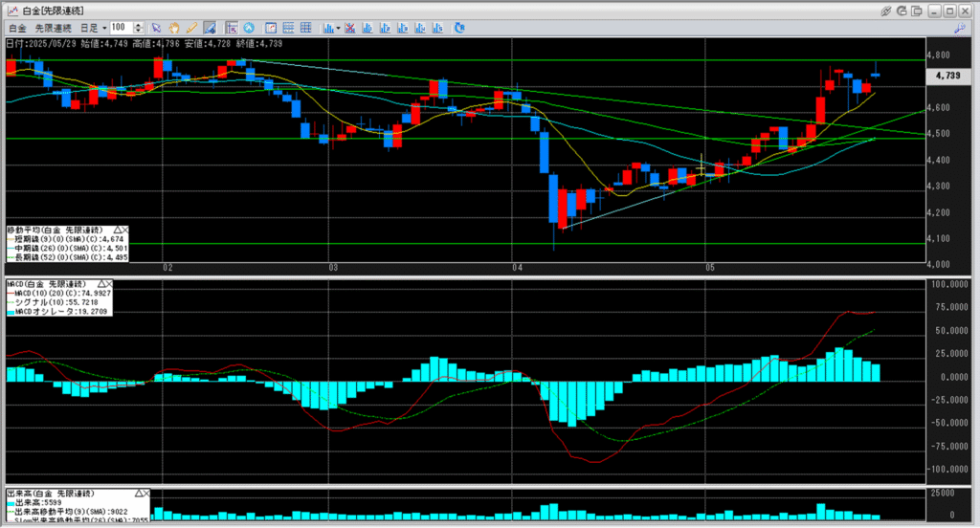
Task: Click the 先限連続 contract menu item
Action: pyautogui.click(x=54, y=28)
